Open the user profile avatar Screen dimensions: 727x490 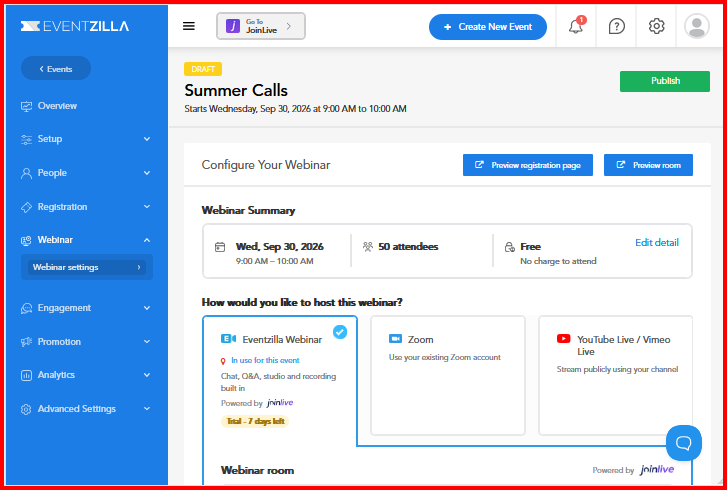tap(696, 26)
